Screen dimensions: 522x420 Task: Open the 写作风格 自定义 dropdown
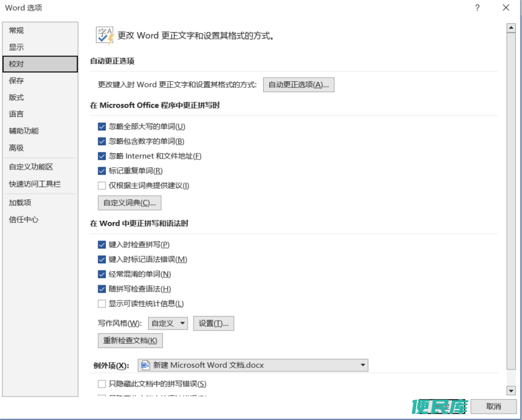[168, 323]
